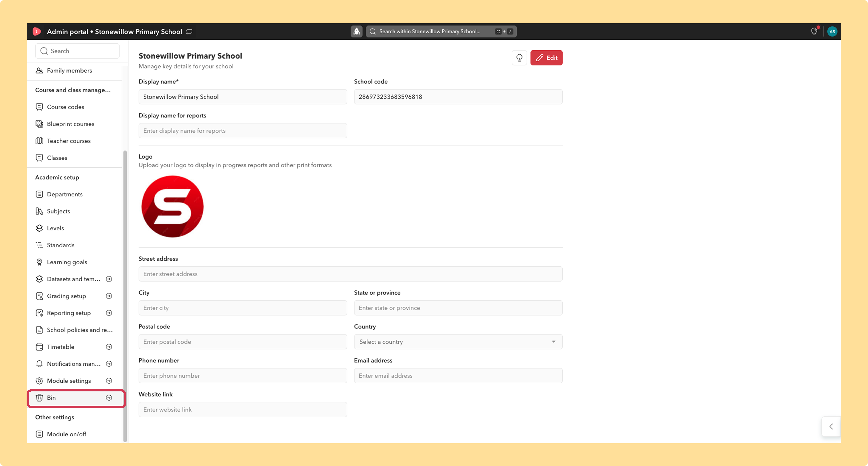This screenshot has height=466, width=868.
Task: Click the Standards icon
Action: coord(39,245)
